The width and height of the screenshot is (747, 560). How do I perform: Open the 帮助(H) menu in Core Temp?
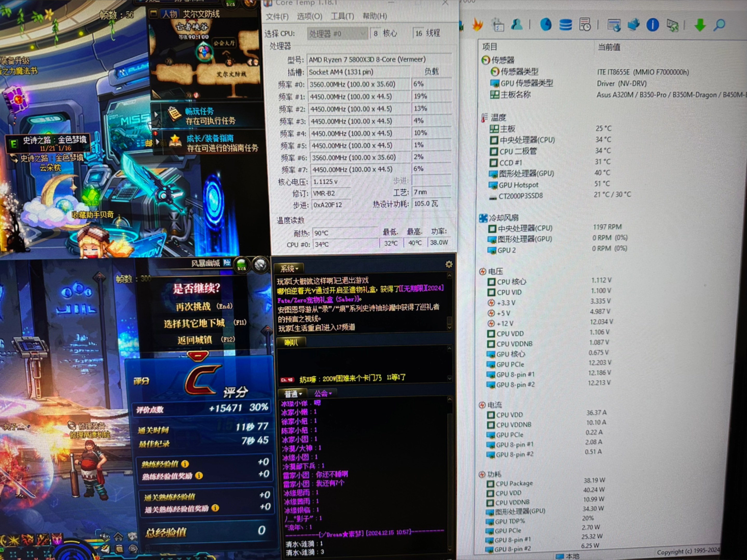375,16
